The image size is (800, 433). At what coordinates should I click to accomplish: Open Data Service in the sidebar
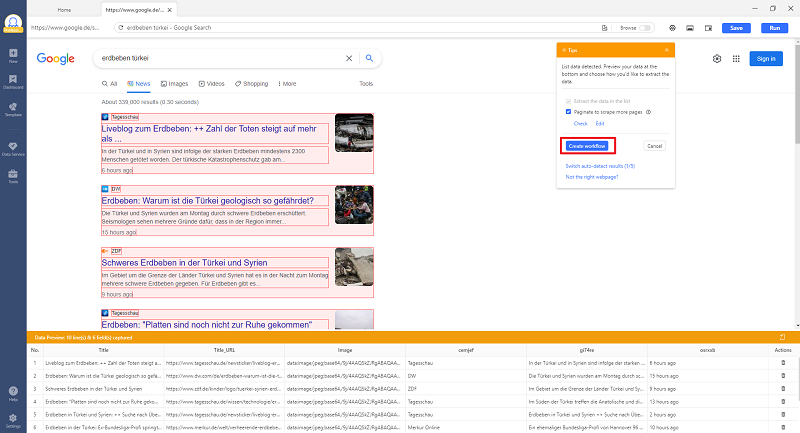click(x=13, y=149)
